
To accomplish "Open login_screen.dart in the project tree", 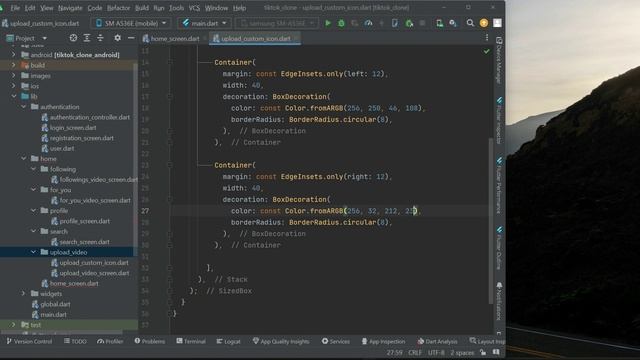I will coord(73,128).
